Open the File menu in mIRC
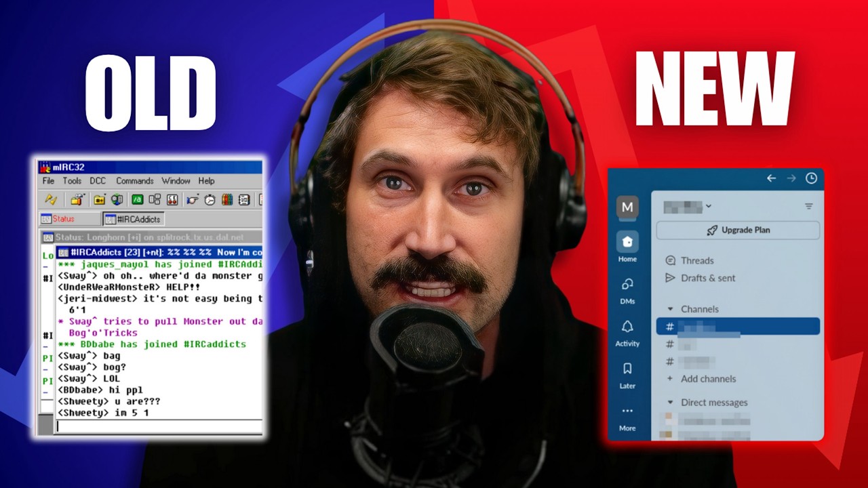The width and height of the screenshot is (868, 488). (x=48, y=181)
